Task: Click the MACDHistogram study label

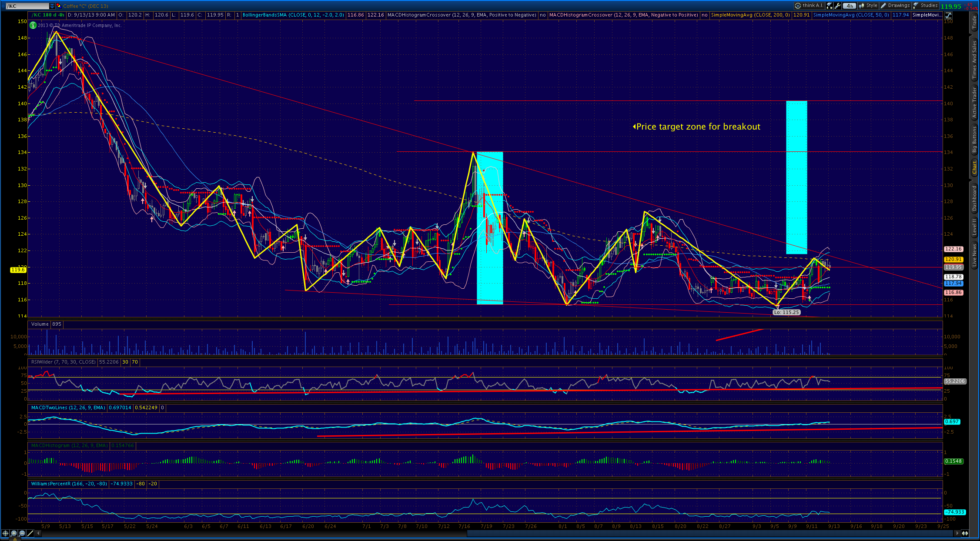Action: coord(70,445)
